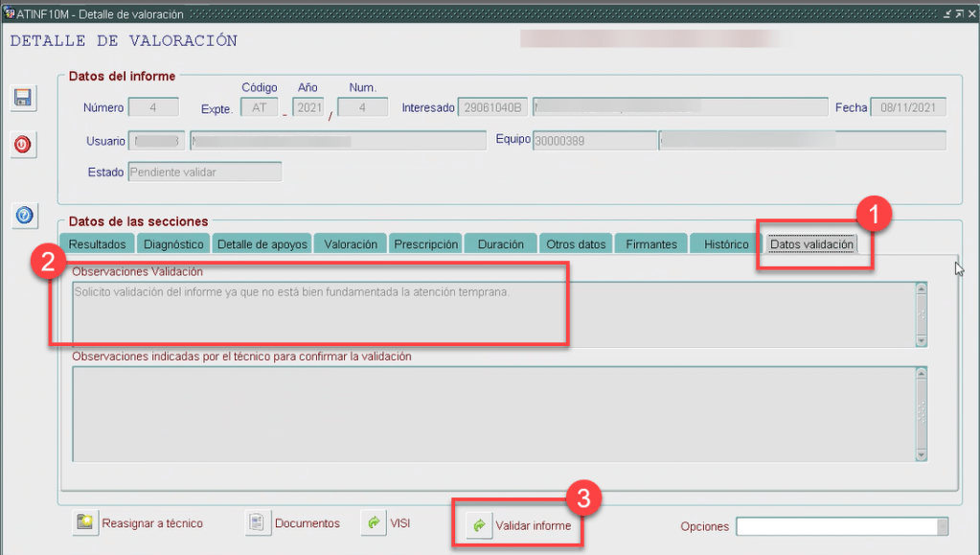
Task: Open the blue help question icon
Action: coord(25,216)
